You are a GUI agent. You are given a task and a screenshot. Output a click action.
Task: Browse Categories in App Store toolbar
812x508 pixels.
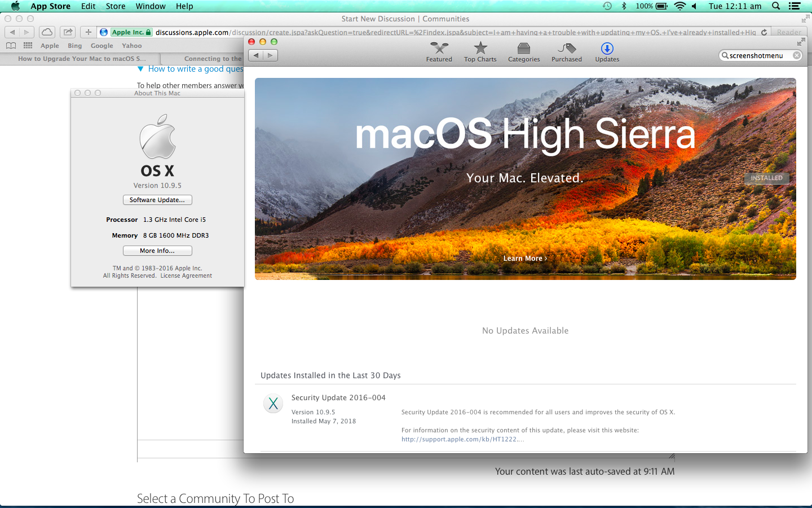tap(524, 52)
